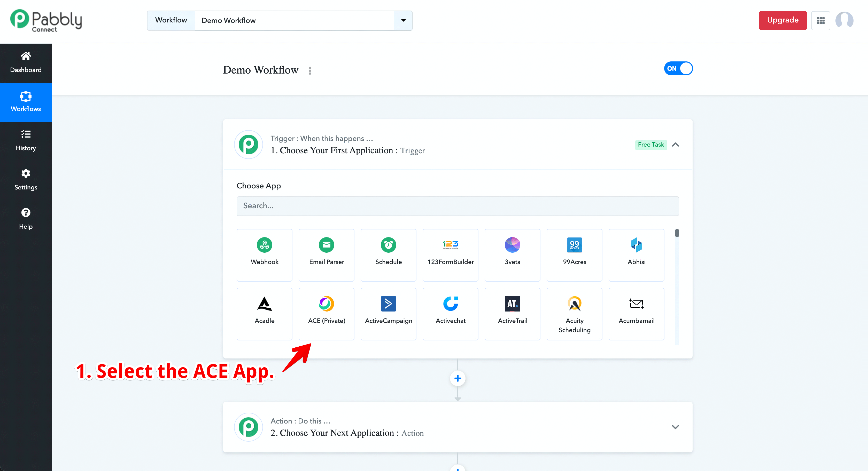
Task: Click the Choose App search field
Action: pyautogui.click(x=457, y=206)
